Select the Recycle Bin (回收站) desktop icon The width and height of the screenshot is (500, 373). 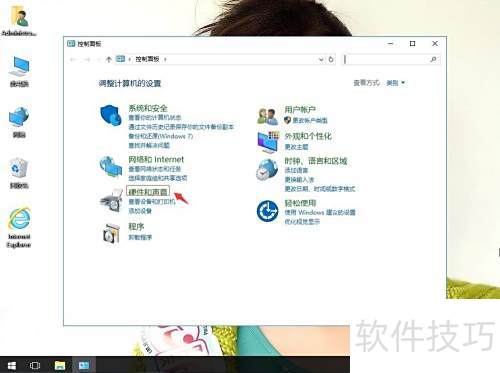[x=19, y=173]
